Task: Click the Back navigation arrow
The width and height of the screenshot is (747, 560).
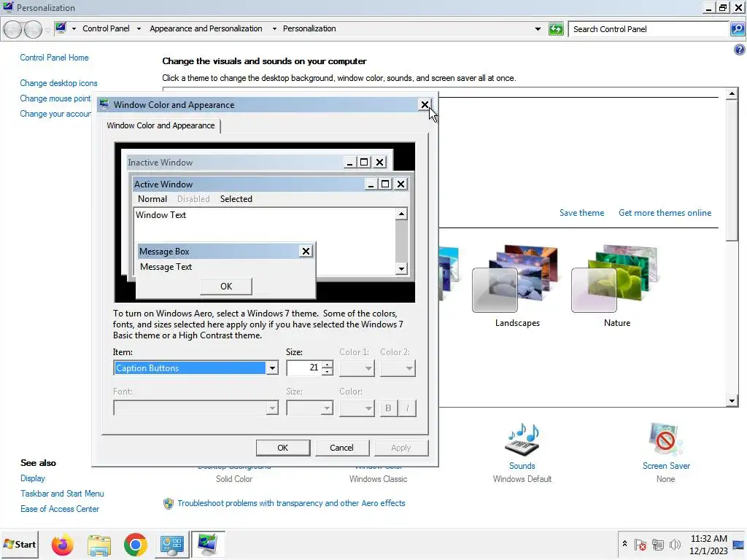Action: coord(13,29)
